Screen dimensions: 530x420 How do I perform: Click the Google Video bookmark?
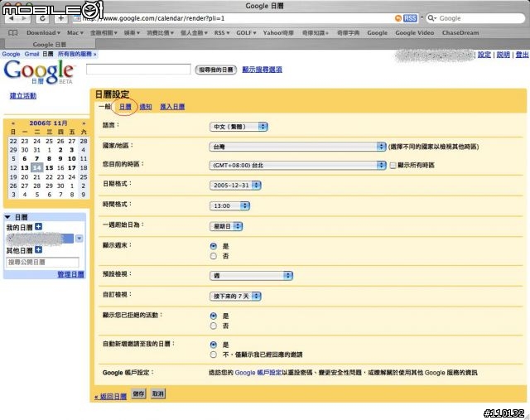[414, 33]
